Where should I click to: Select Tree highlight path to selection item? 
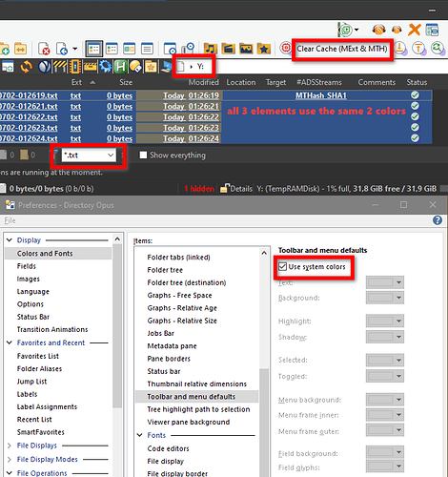coord(198,409)
